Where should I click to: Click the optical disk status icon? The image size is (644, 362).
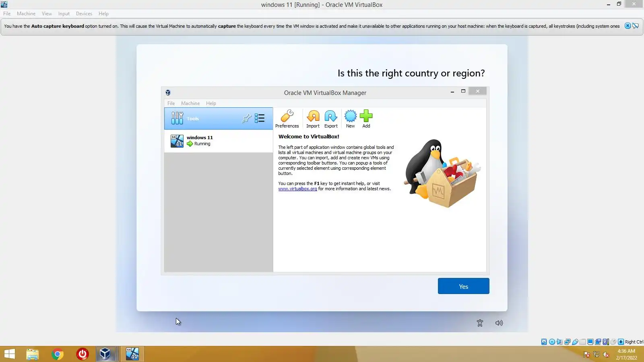[x=552, y=342]
